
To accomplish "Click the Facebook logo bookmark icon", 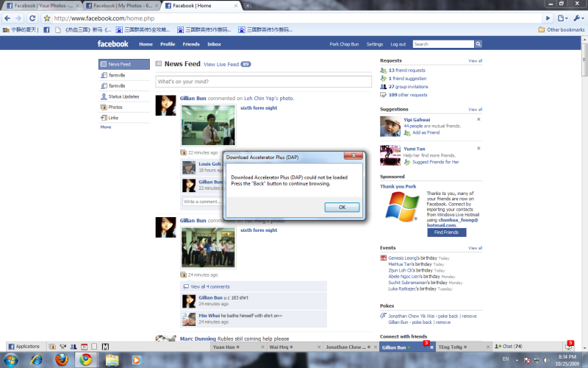I will [x=46, y=29].
